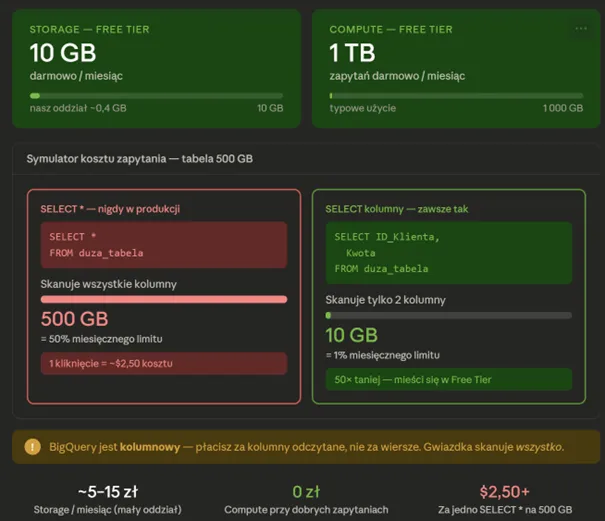Click the Compute — Free Tier card heading
This screenshot has height=521, width=605.
click(x=391, y=30)
